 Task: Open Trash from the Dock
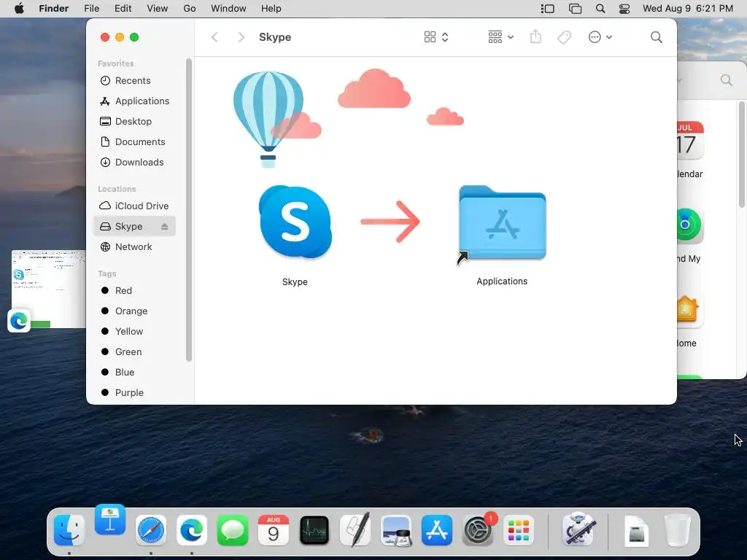pos(678,529)
